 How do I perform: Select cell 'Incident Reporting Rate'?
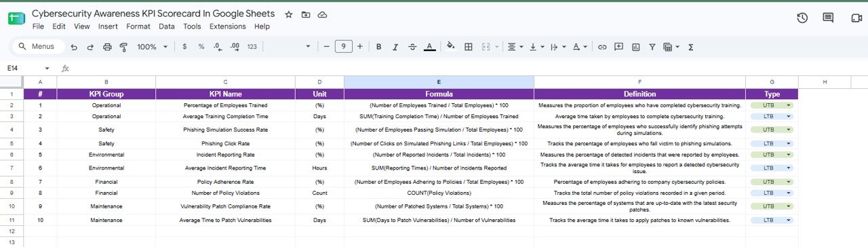225,155
